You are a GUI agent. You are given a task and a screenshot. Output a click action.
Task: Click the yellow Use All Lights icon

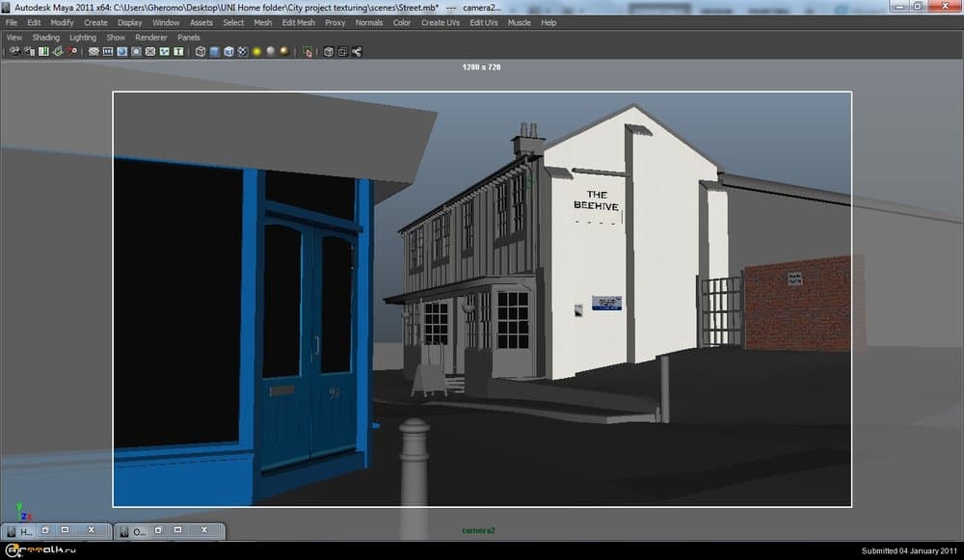[257, 52]
